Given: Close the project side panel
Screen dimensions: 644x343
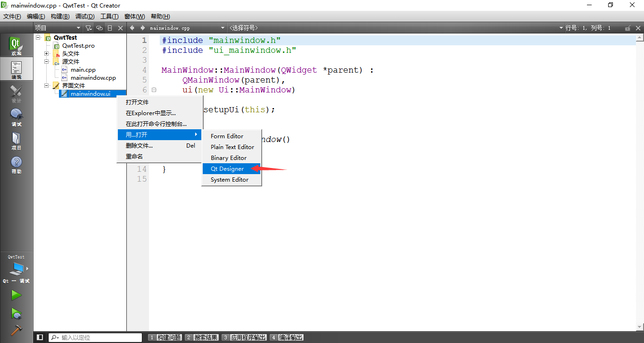Looking at the screenshot, I should pos(120,28).
